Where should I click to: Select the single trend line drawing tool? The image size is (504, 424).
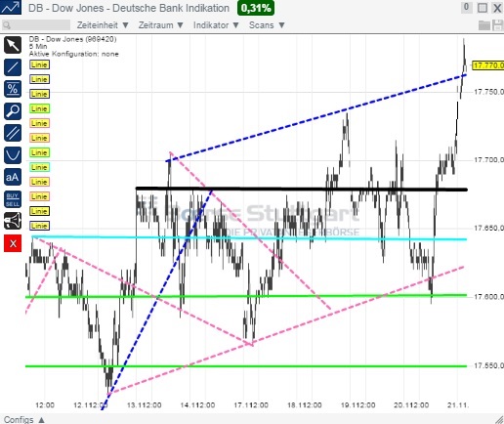click(x=13, y=67)
